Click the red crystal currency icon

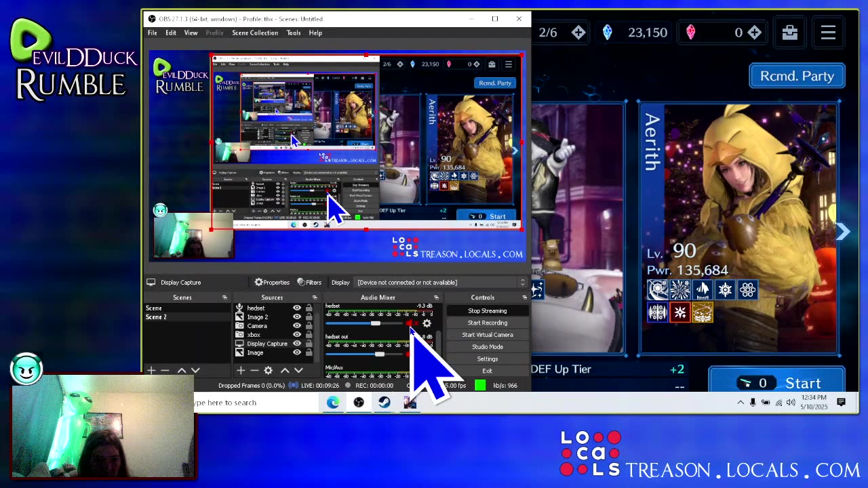(691, 32)
